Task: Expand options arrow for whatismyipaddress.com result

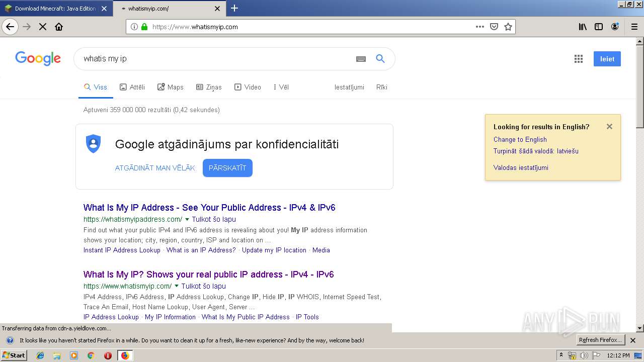Action: (187, 219)
